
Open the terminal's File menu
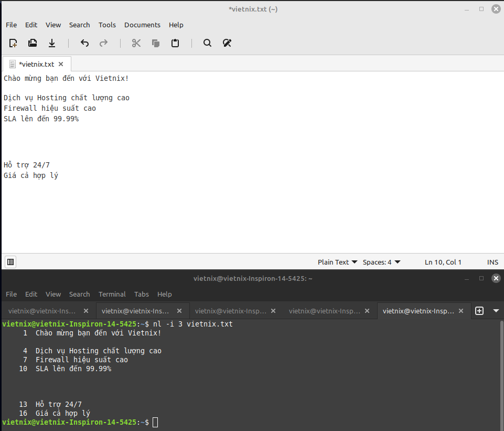11,294
